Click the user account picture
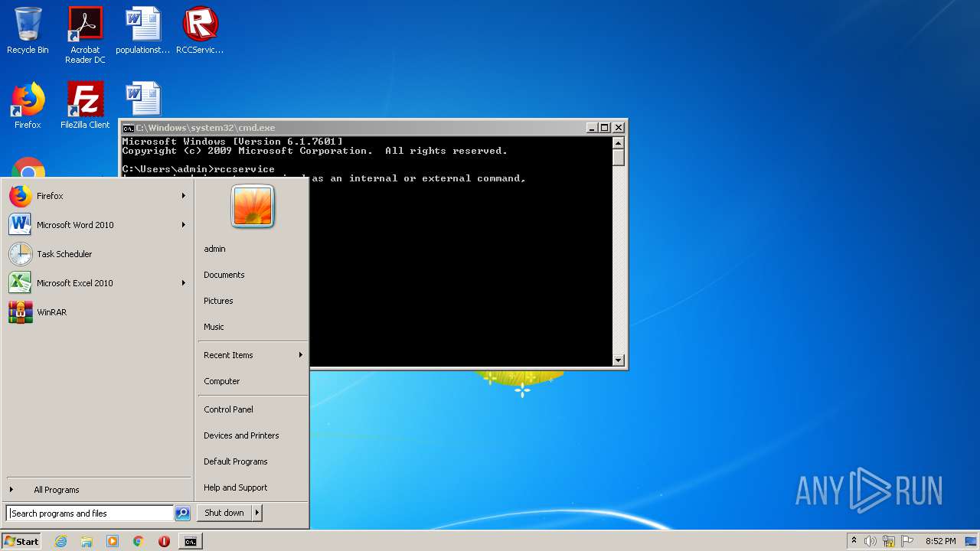The width and height of the screenshot is (980, 551). tap(253, 207)
